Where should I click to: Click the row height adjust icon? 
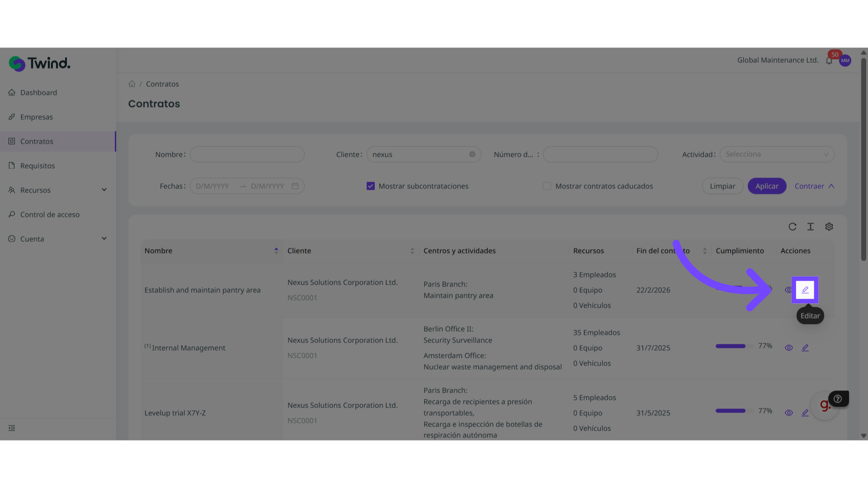click(810, 227)
